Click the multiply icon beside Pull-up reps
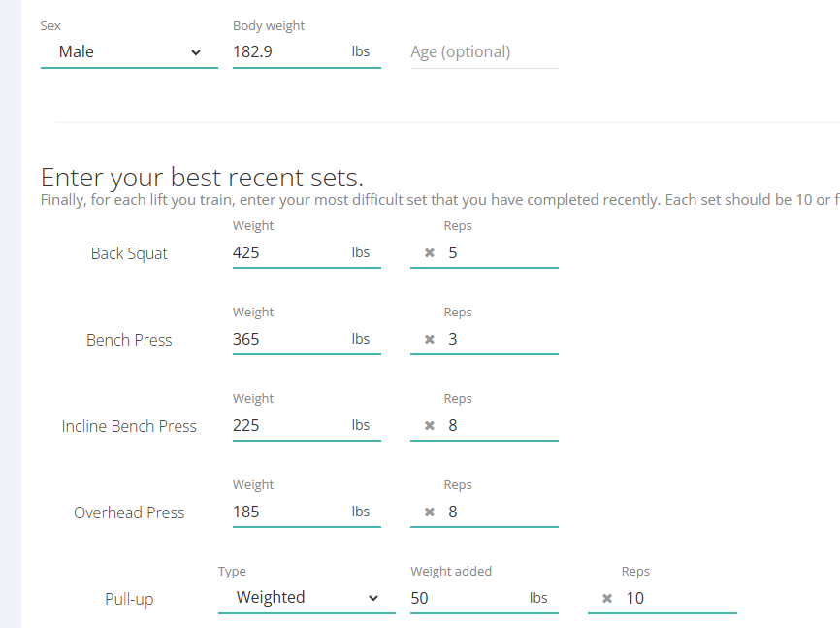 [x=607, y=598]
